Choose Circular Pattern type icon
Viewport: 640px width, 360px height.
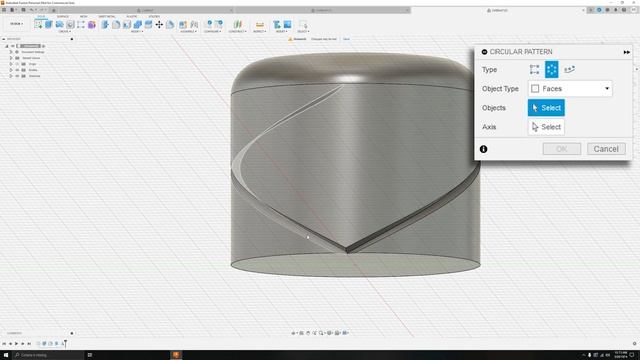[551, 69]
